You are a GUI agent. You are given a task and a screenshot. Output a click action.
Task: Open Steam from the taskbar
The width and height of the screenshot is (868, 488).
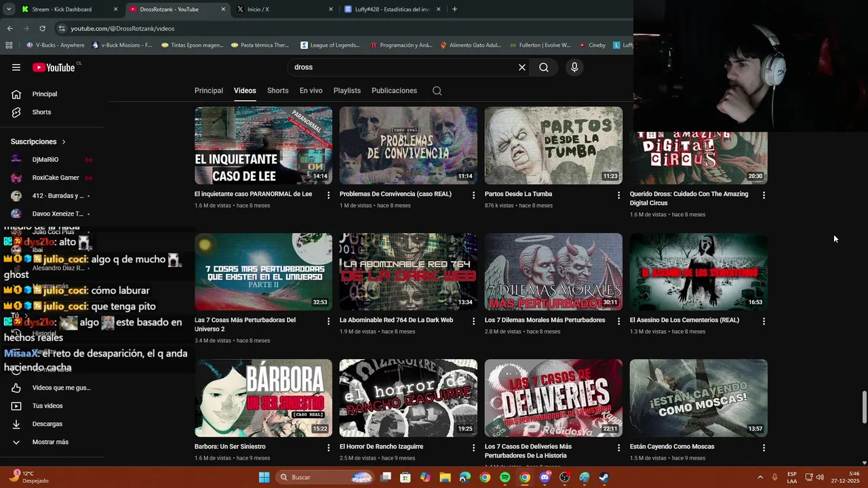click(604, 478)
